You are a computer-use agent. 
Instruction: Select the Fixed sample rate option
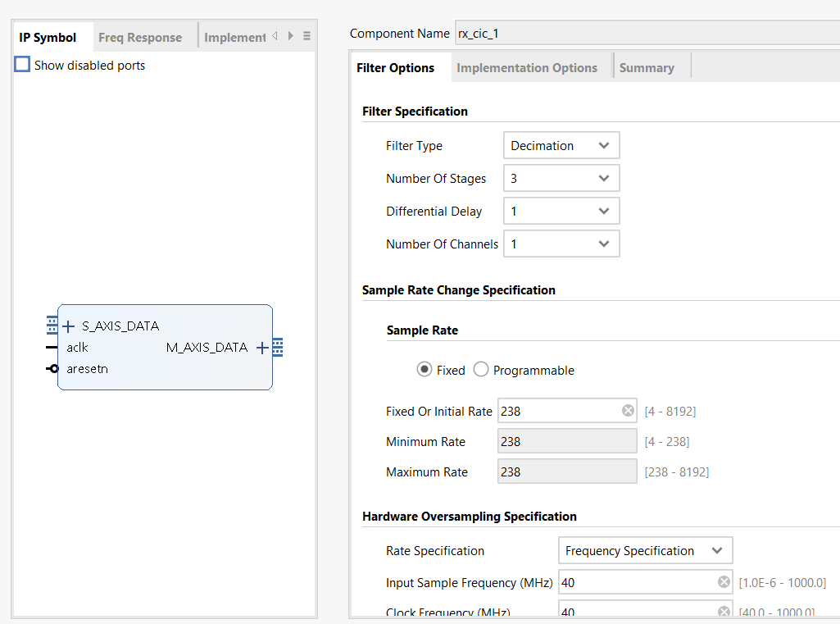pyautogui.click(x=425, y=370)
